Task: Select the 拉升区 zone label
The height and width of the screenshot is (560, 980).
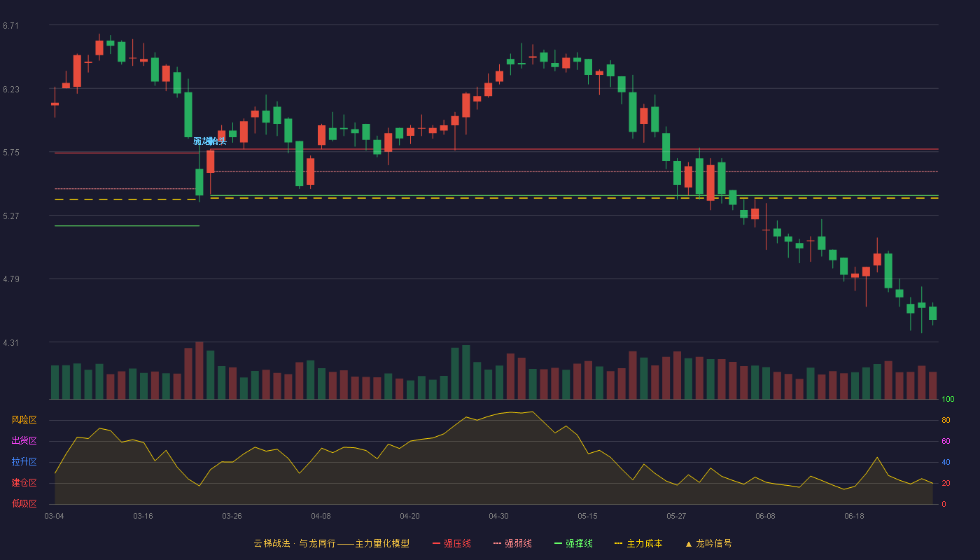Action: point(24,462)
